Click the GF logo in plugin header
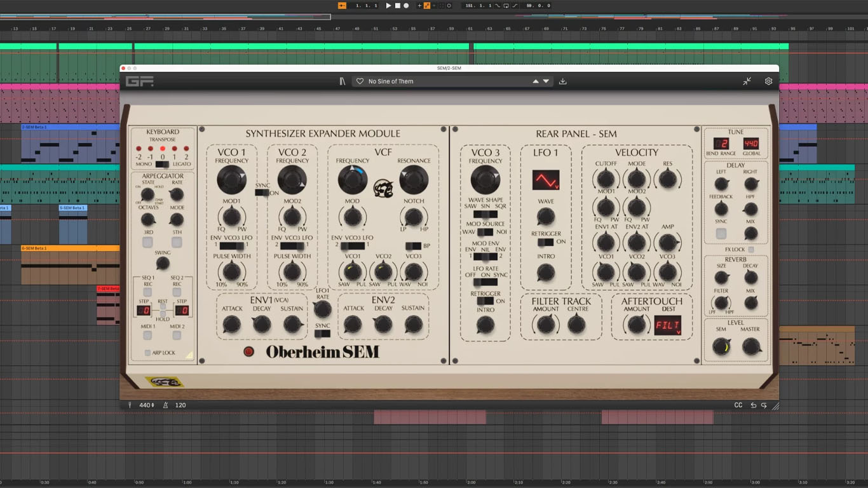868x488 pixels. click(x=139, y=81)
